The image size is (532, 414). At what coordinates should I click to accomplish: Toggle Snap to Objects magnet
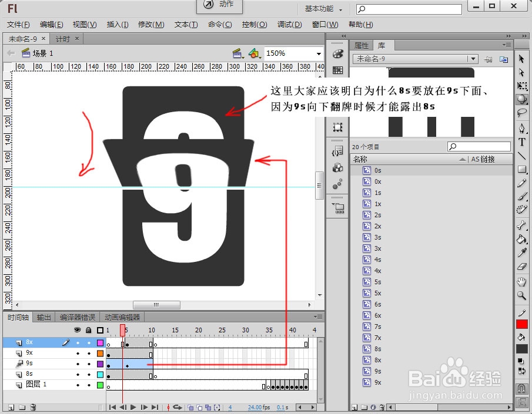(x=522, y=388)
